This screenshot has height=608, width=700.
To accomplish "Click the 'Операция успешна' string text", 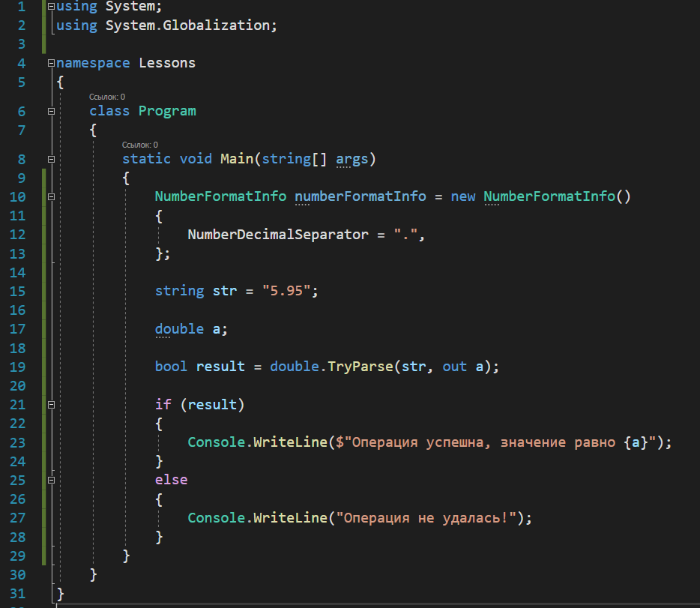I will pos(417,443).
